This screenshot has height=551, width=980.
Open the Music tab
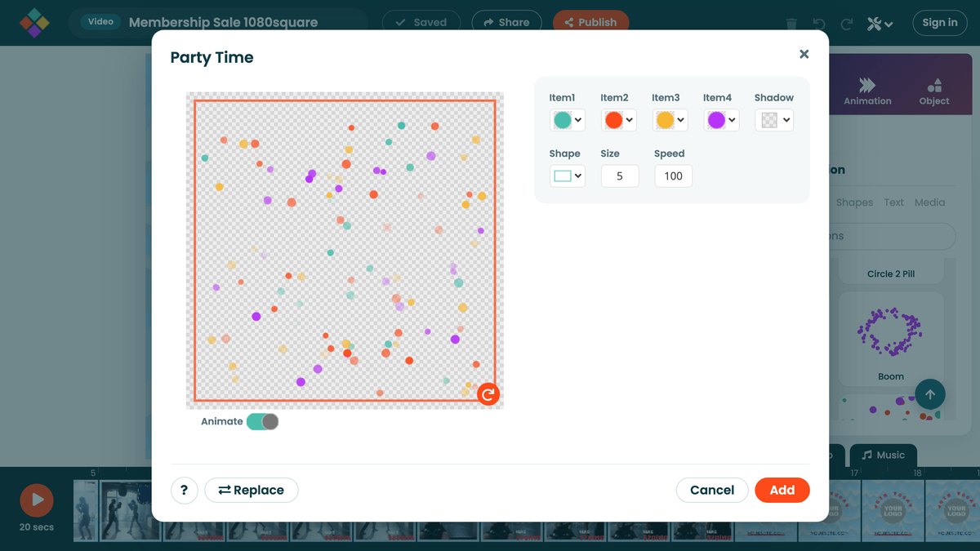884,455
